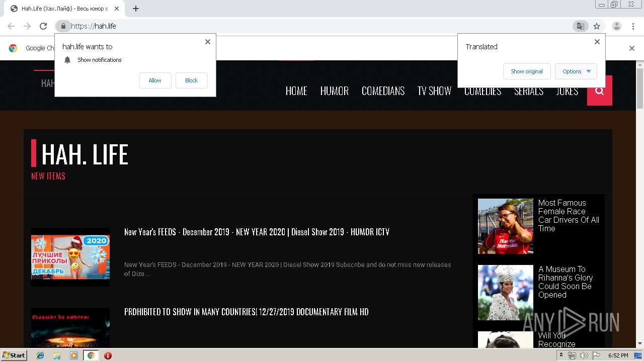Open the Museum To Rihanna's Glory ad

(x=566, y=282)
